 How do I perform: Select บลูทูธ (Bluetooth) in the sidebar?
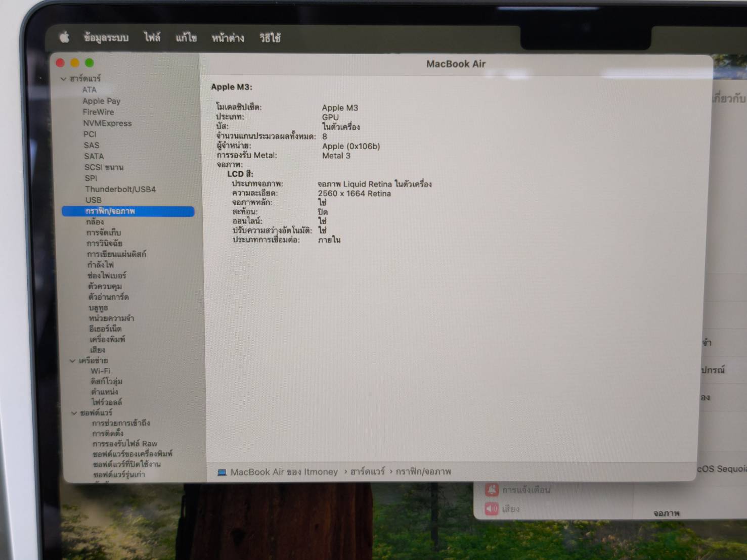pyautogui.click(x=98, y=308)
